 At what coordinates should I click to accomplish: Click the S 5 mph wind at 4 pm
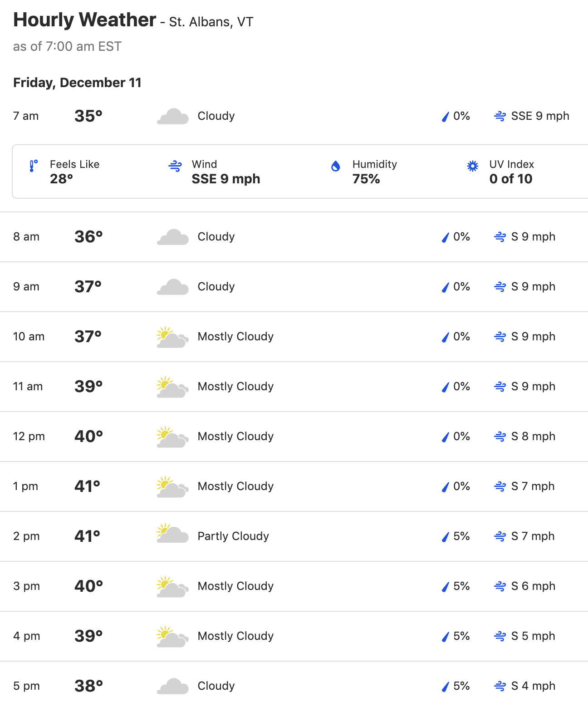tap(533, 636)
